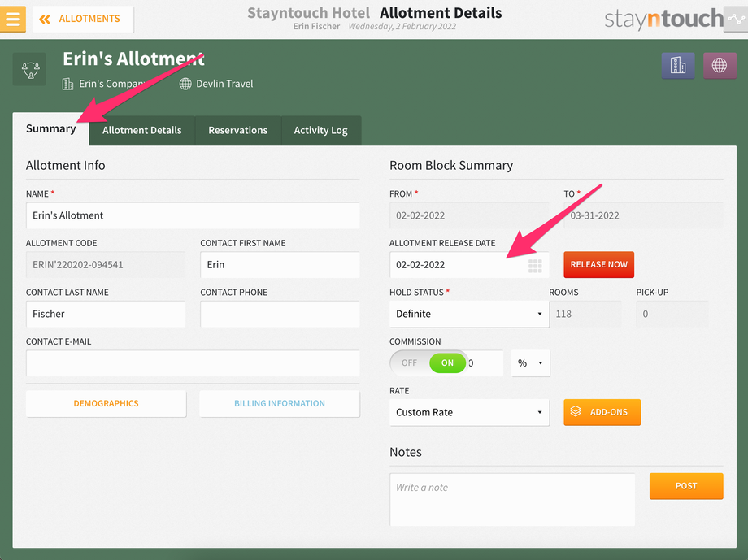This screenshot has height=560, width=748.
Task: Click the To date 03-31-2022 field
Action: pos(644,215)
